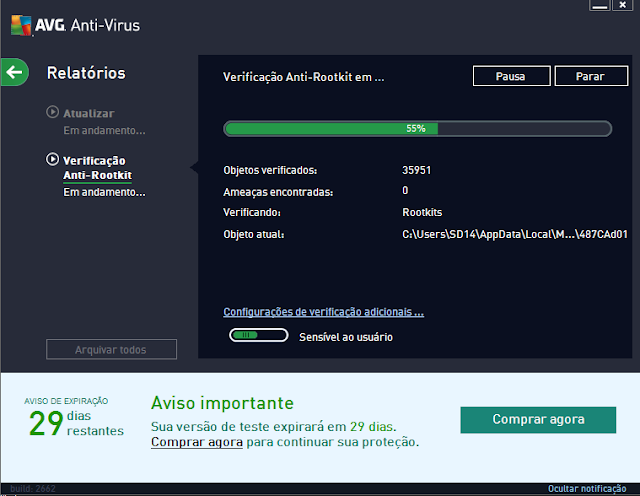
Task: Click Ocultar notificação link
Action: click(x=587, y=489)
